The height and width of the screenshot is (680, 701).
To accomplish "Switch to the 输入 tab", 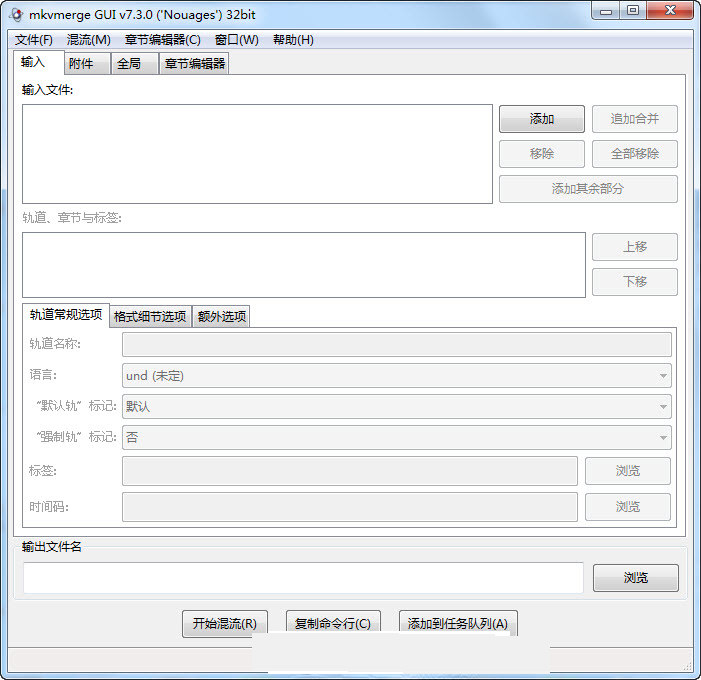I will coord(39,62).
